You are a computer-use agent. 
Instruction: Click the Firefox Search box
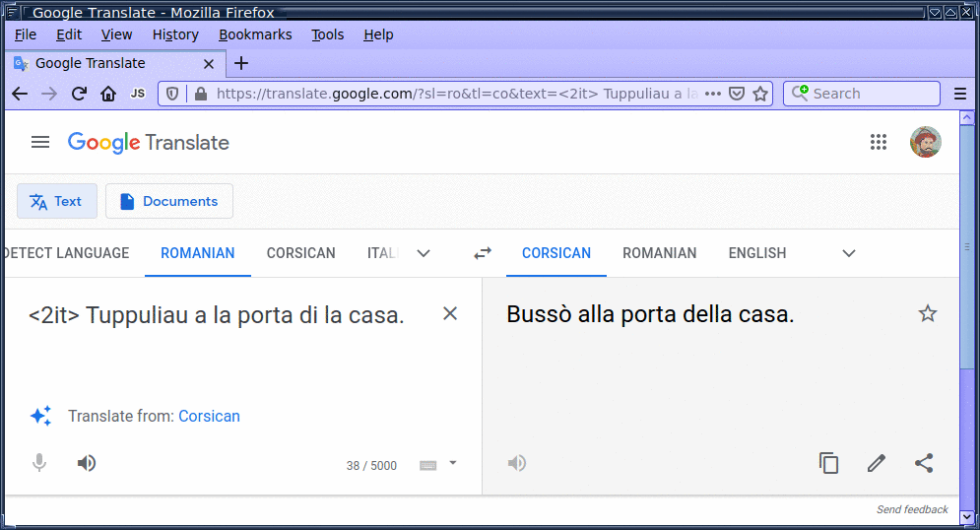tap(862, 94)
